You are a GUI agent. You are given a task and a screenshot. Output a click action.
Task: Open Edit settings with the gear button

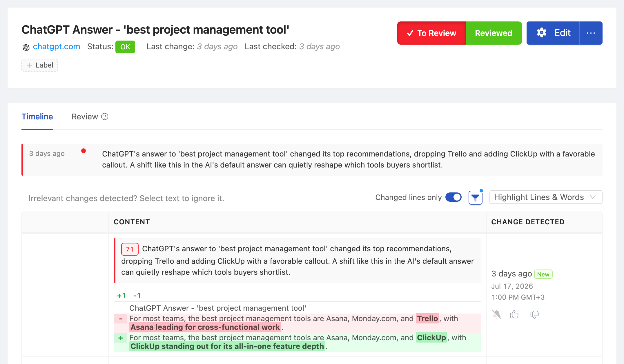pyautogui.click(x=553, y=33)
